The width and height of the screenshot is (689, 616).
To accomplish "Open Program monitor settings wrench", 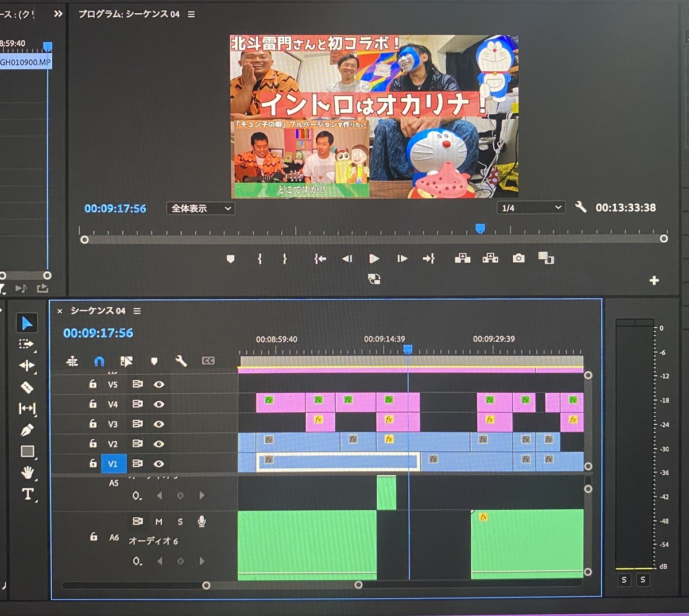I will tap(580, 207).
